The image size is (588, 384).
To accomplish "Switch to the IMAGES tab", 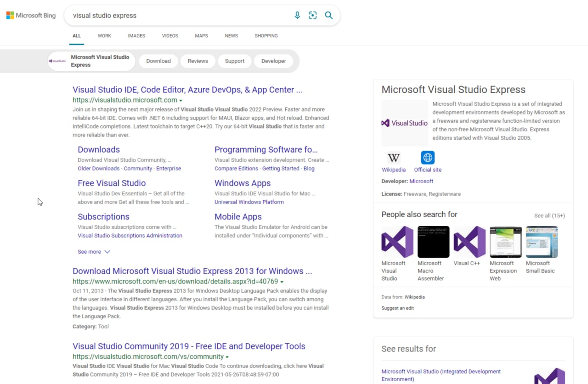I will point(136,36).
